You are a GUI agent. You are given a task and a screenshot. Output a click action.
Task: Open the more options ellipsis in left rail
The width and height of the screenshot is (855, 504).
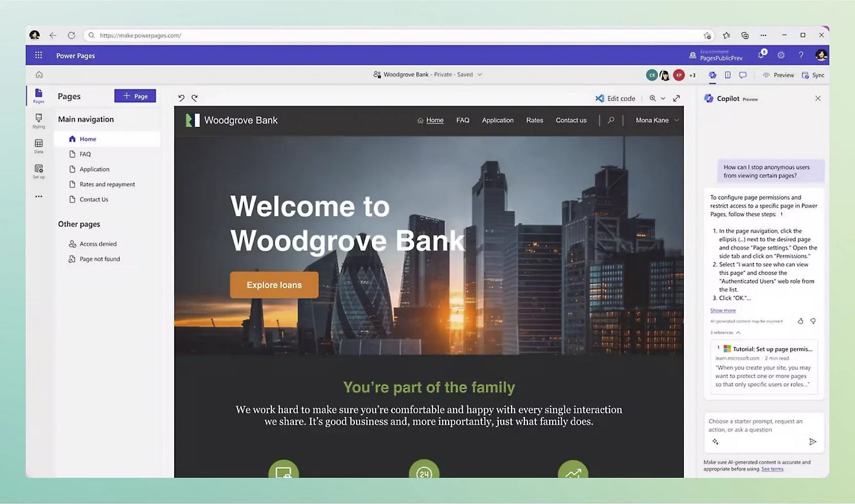coord(39,196)
